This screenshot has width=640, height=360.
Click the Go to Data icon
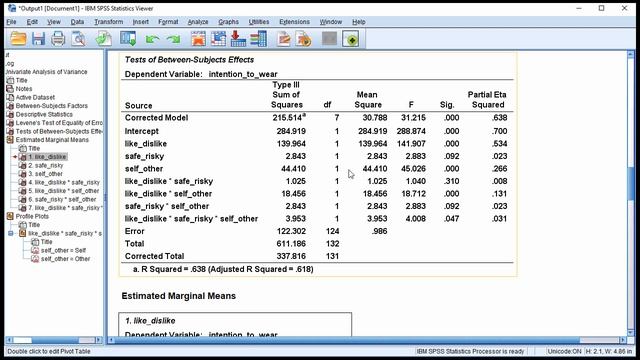[x=198, y=39]
